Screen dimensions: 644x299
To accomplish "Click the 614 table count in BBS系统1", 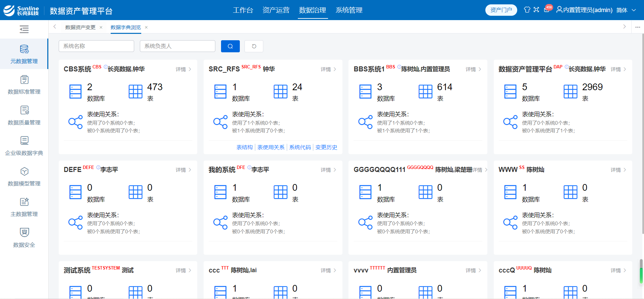I will click(x=445, y=87).
